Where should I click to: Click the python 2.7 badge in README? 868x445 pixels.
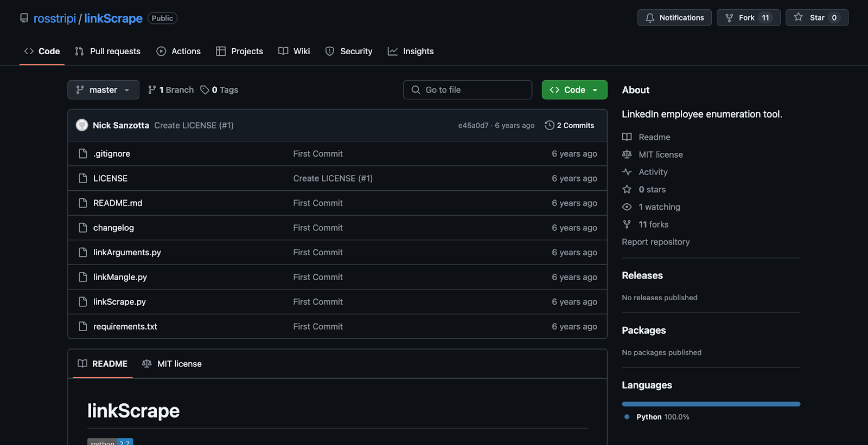(x=110, y=442)
